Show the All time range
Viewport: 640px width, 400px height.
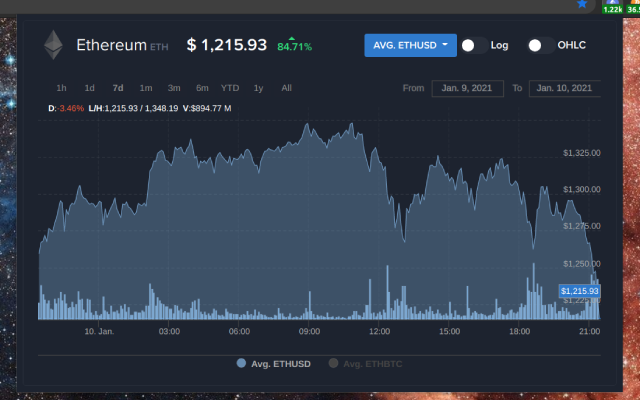click(287, 88)
